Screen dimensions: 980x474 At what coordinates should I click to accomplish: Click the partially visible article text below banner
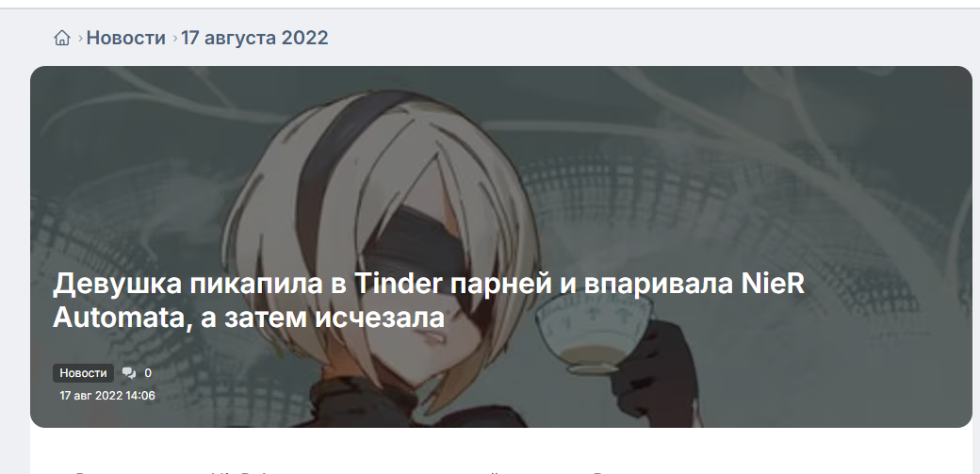(x=350, y=471)
